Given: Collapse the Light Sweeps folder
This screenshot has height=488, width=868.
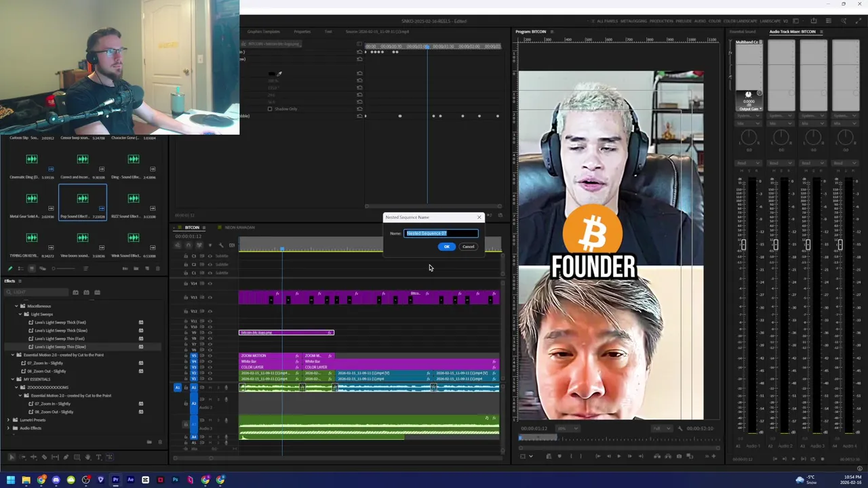Looking at the screenshot, I should (x=21, y=314).
